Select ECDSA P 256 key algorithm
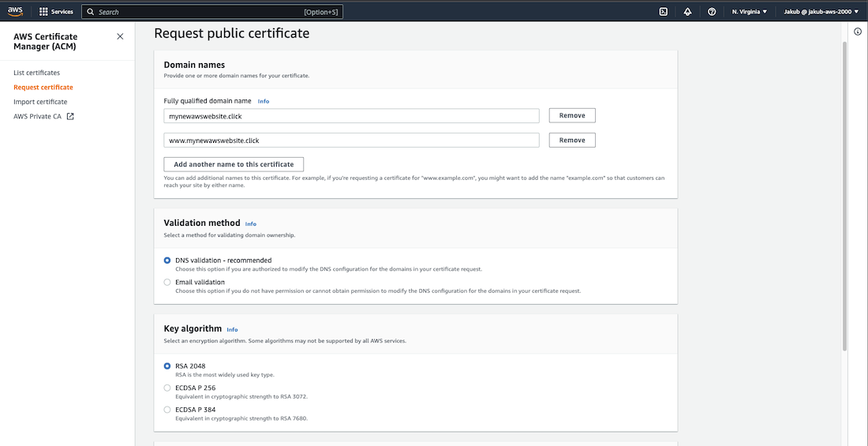The height and width of the screenshot is (446, 868). pos(167,388)
